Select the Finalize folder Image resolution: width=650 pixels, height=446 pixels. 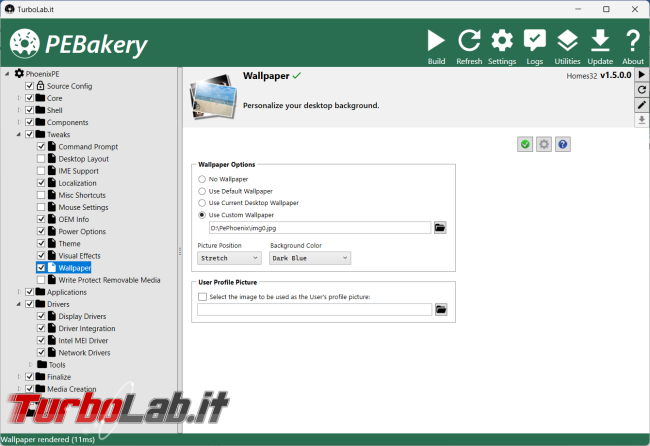(53, 377)
